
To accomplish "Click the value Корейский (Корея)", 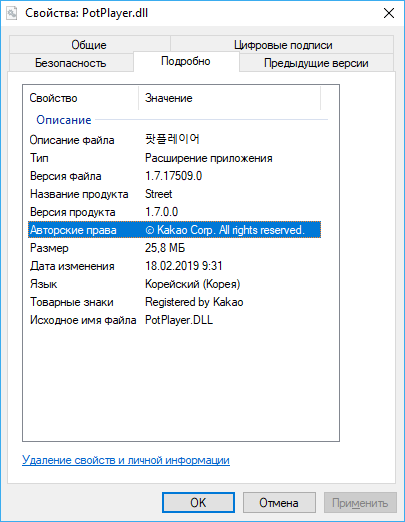I will pyautogui.click(x=193, y=284).
